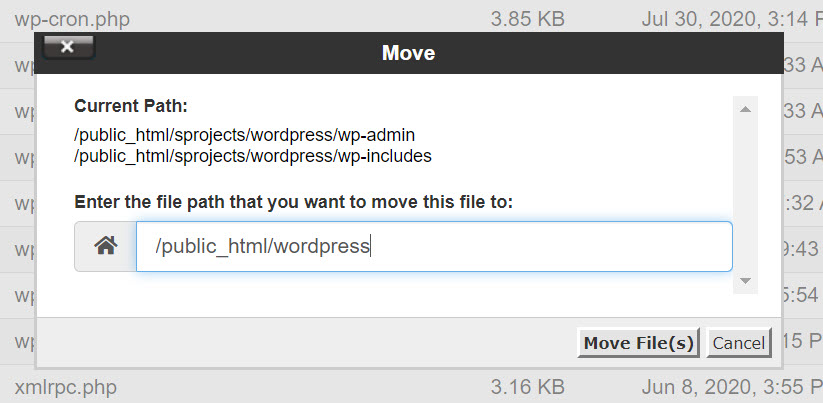Click the Current Path label
This screenshot has width=823, height=403.
[130, 105]
